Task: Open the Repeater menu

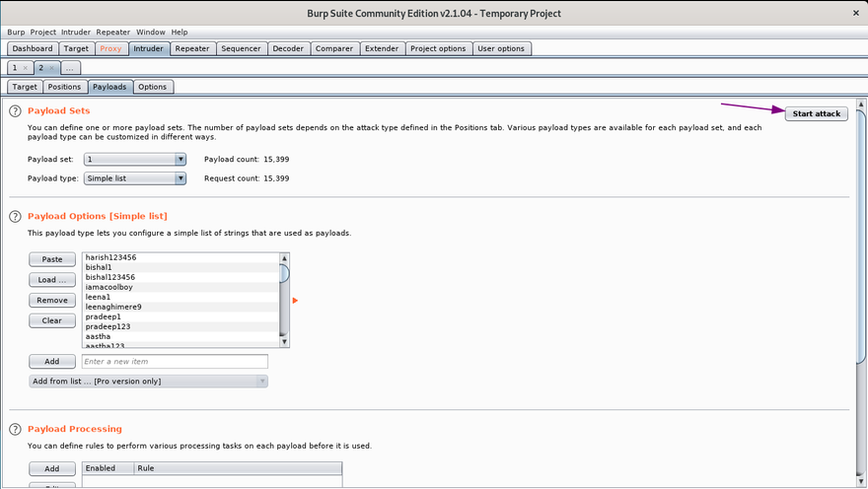Action: click(x=112, y=33)
